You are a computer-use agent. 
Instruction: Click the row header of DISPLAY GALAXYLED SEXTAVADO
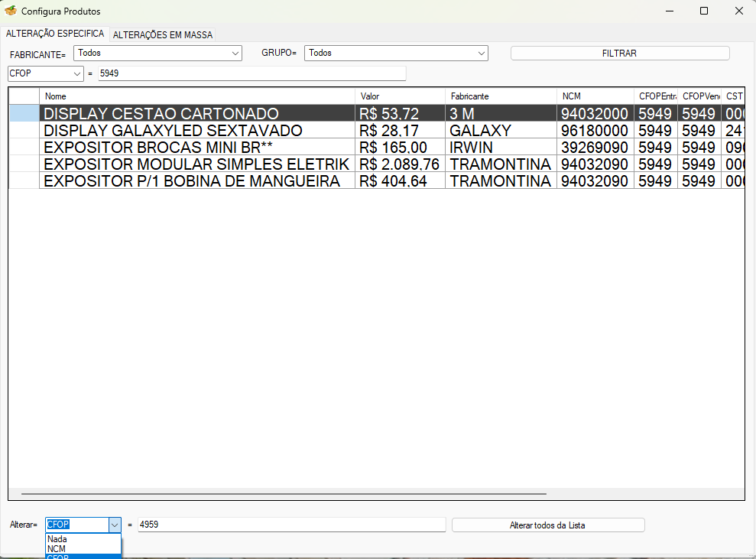(24, 130)
